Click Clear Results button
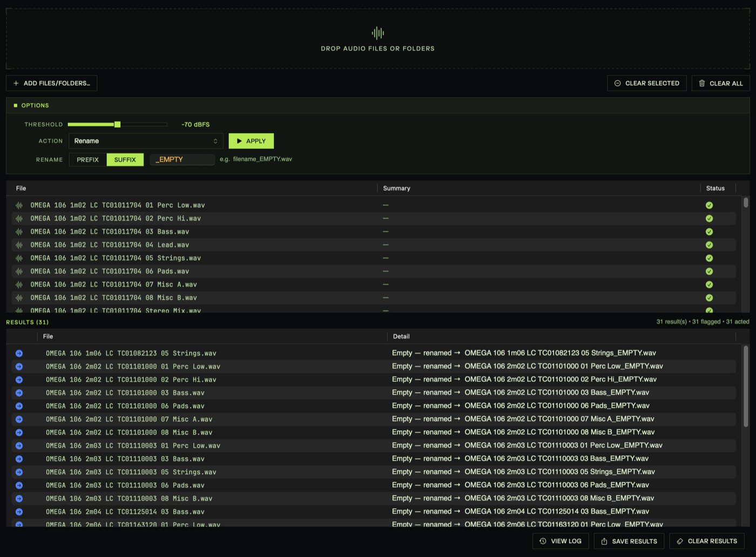756x557 pixels. (707, 541)
